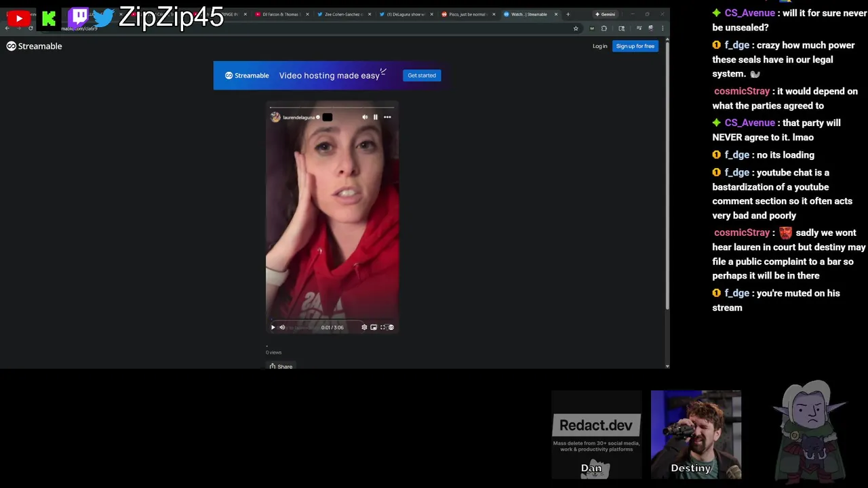
Task: Click the purple Twitch icon in the overlay
Action: click(x=79, y=17)
